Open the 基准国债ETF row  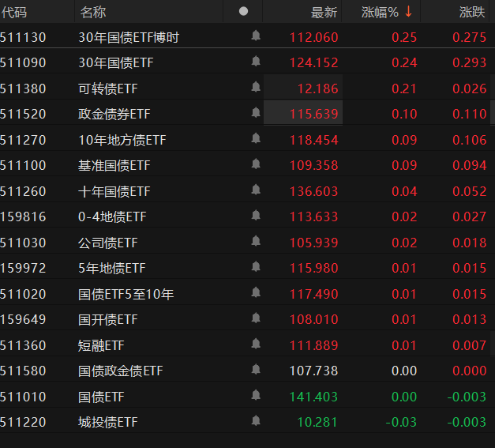click(248, 165)
